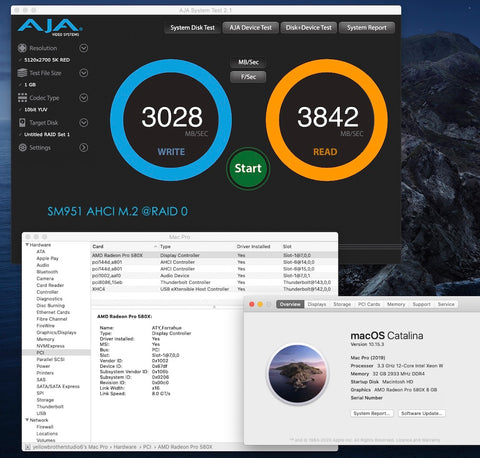Screen dimensions: 480x458
Task: Click the Target Disk drive icon
Action: click(x=22, y=123)
